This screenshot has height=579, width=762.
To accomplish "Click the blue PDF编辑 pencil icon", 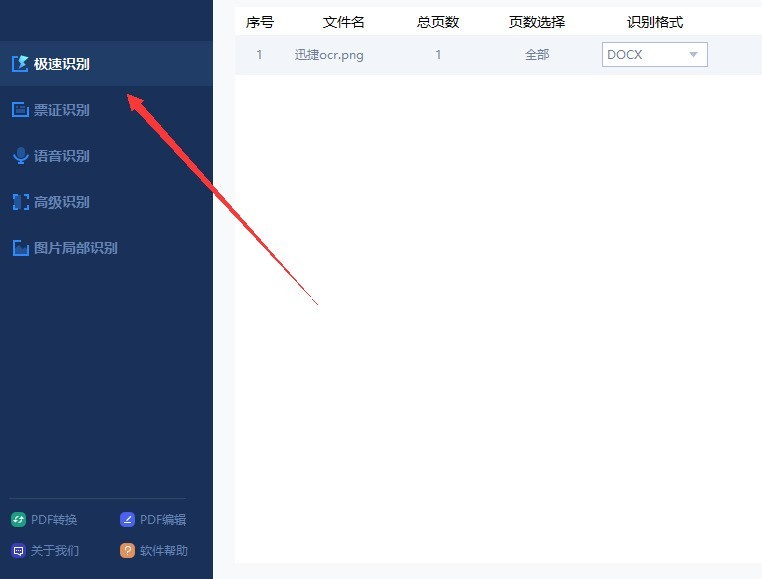I will pos(127,520).
